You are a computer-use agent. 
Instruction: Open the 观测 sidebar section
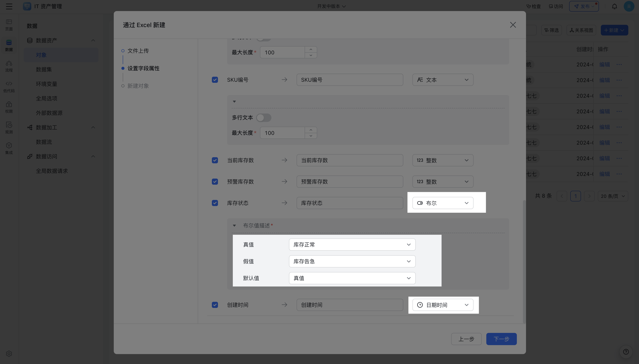click(x=9, y=128)
